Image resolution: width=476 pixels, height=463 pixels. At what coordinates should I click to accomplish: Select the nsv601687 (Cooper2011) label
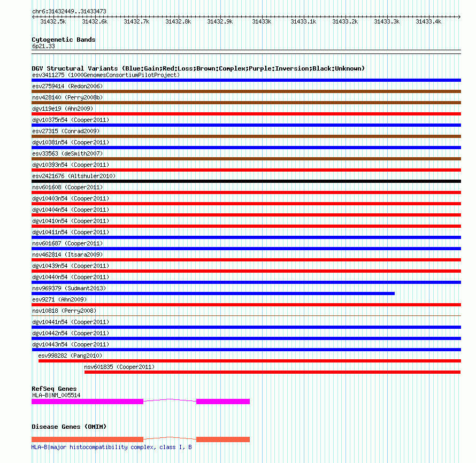coord(67,243)
